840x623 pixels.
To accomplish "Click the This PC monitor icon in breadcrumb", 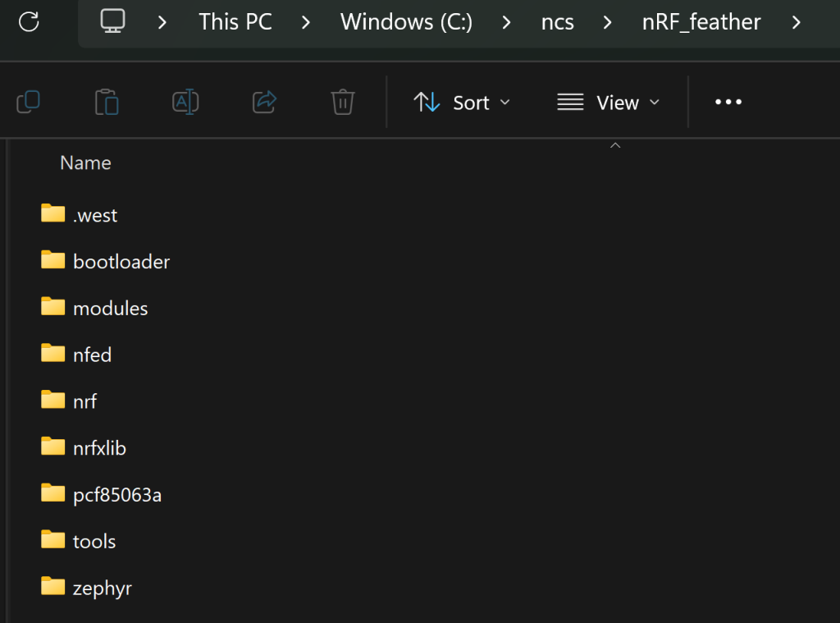I will tap(112, 22).
